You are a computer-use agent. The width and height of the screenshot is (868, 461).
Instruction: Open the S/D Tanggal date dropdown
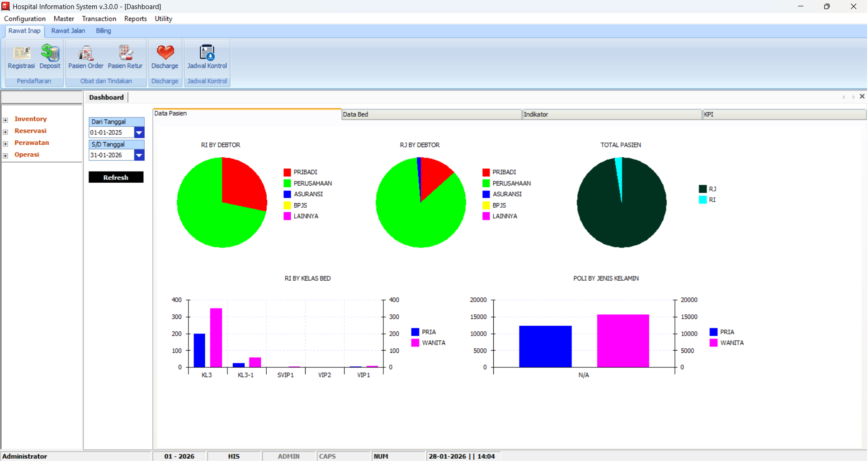[139, 155]
